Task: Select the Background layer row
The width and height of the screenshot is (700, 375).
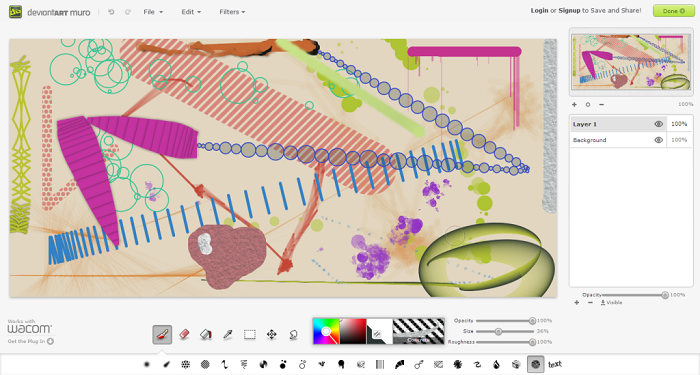Action: (618, 140)
